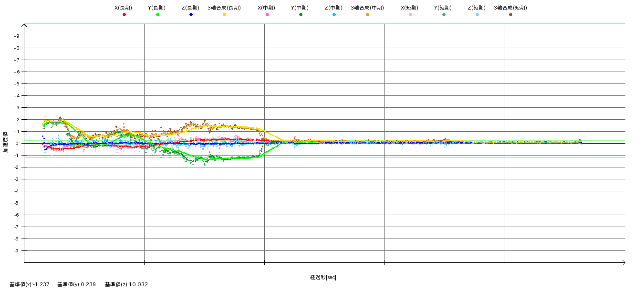Click the 経過秒[sec] x-axis title
Screen dimensions: 644x291
(x=323, y=277)
